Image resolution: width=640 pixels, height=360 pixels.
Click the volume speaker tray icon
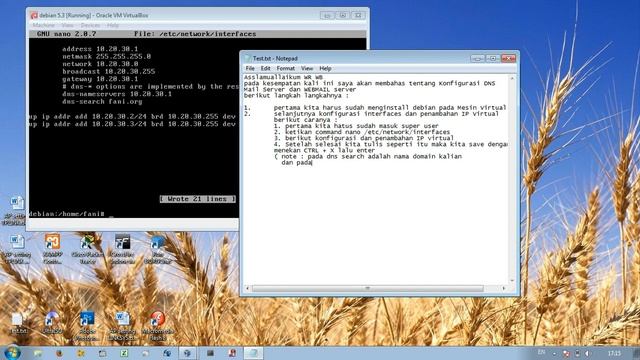click(x=588, y=353)
